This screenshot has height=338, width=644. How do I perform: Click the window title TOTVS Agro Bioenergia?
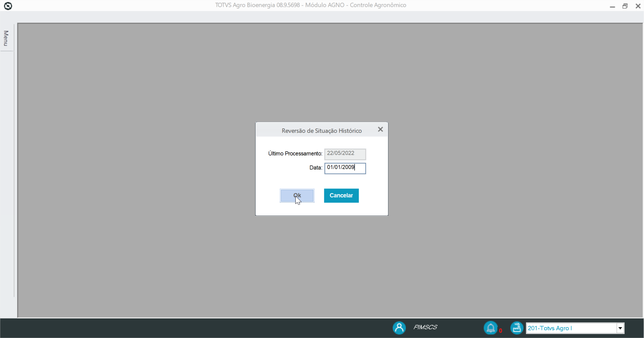click(311, 5)
